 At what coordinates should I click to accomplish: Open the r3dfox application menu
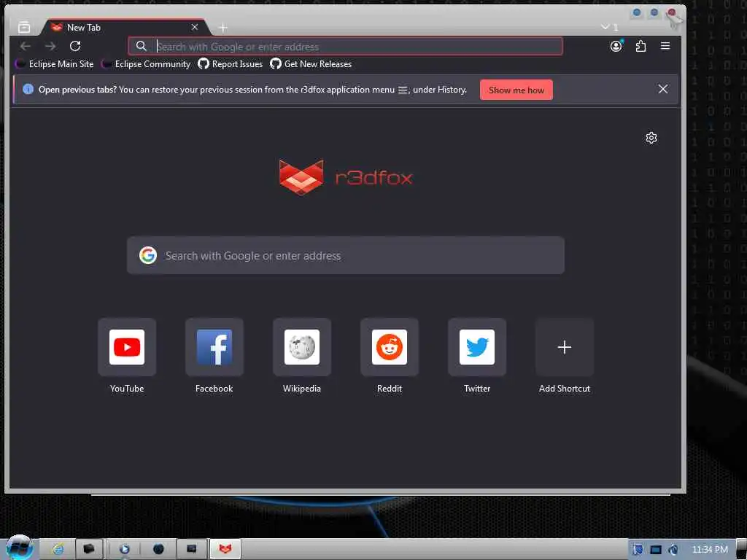coord(665,46)
